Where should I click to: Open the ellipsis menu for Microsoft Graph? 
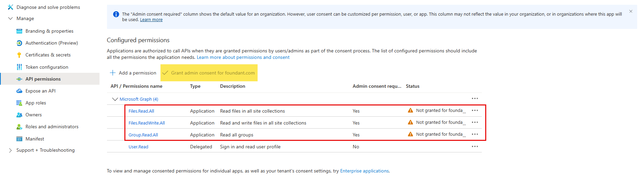point(475,99)
